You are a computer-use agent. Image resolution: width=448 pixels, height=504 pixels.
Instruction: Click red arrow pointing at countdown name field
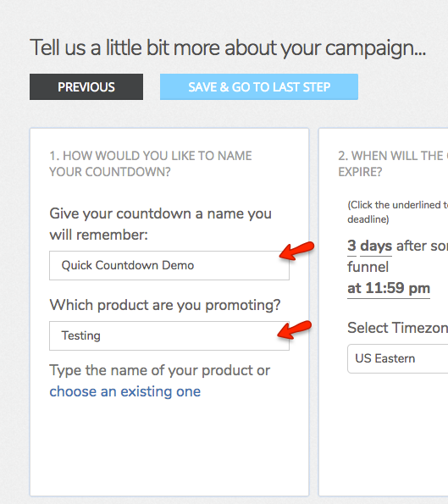click(296, 251)
